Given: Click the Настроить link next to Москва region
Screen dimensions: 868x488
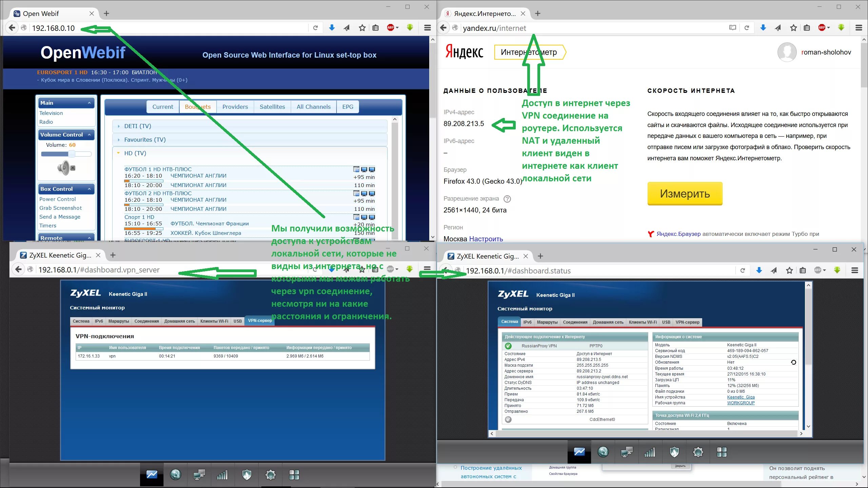Looking at the screenshot, I should (486, 238).
